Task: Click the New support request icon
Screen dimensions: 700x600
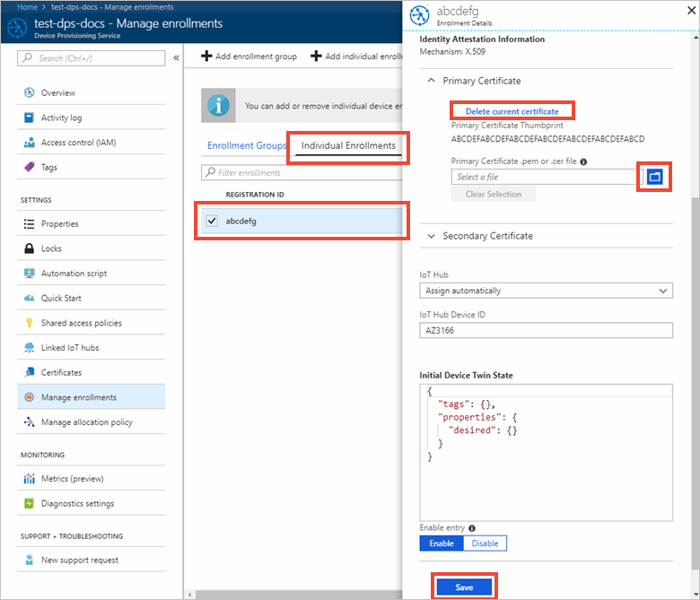Action: pos(29,560)
